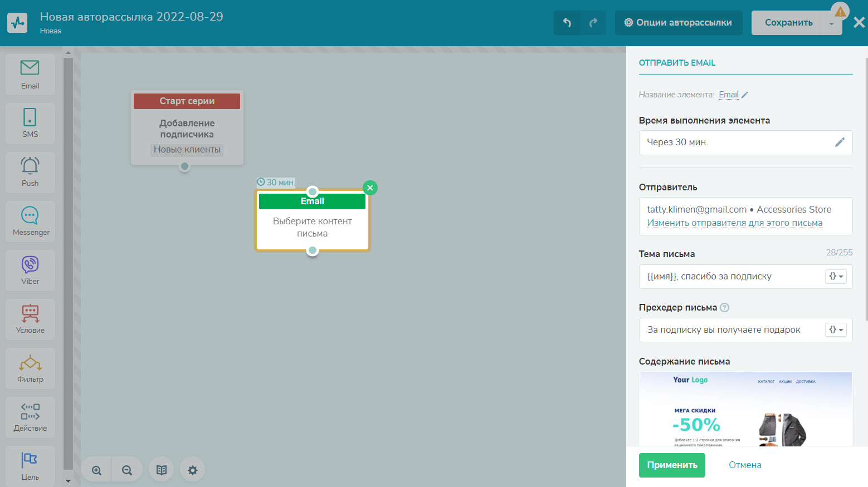The height and width of the screenshot is (487, 868).
Task: Edit the element name pencil icon
Action: click(745, 95)
